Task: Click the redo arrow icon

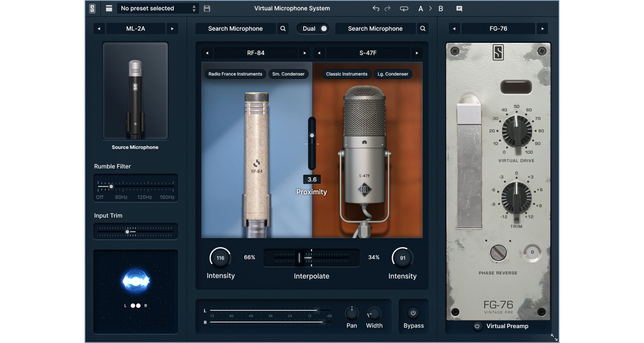Action: tap(387, 9)
